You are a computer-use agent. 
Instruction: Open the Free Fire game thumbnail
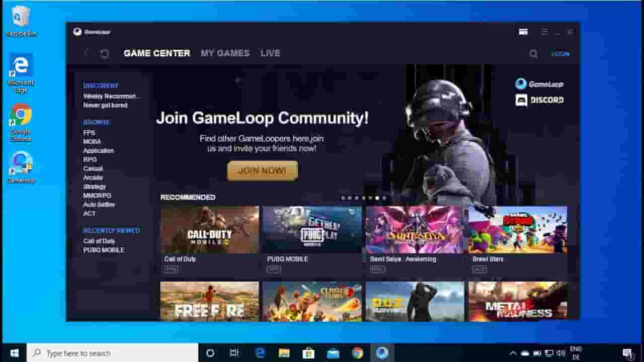pos(209,301)
